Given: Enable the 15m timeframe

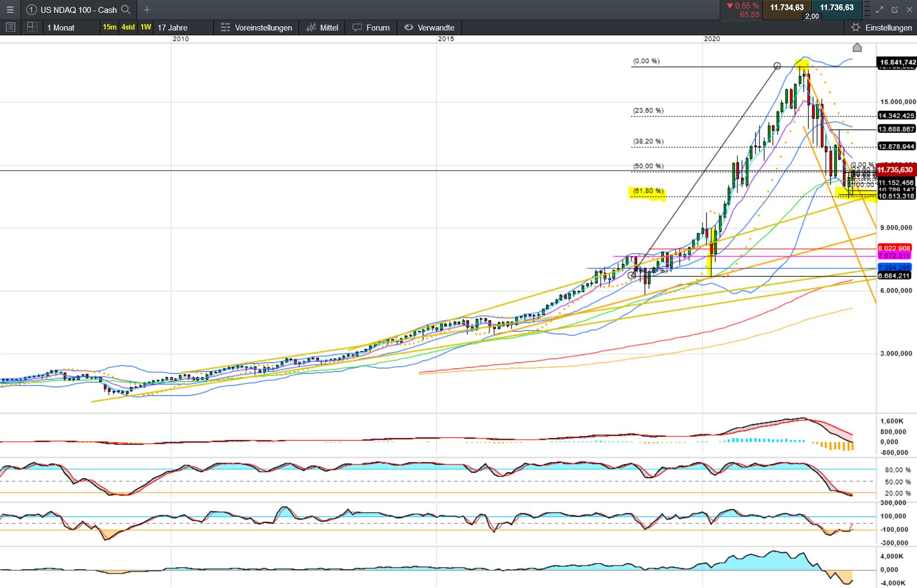Looking at the screenshot, I should click(109, 27).
